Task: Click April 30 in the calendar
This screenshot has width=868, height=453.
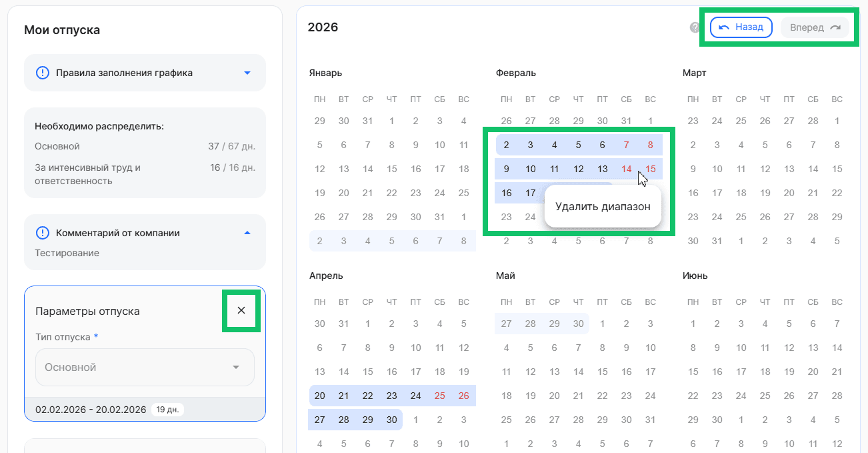Action: [392, 420]
